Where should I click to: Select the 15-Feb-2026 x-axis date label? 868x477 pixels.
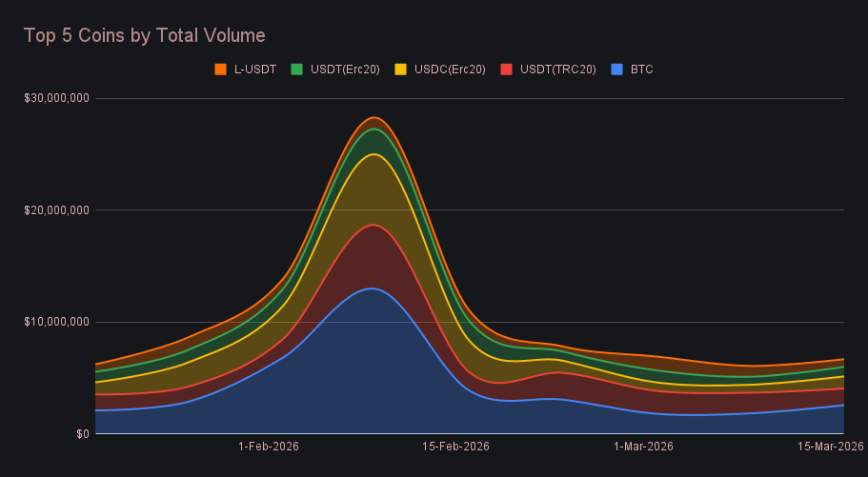(x=456, y=447)
